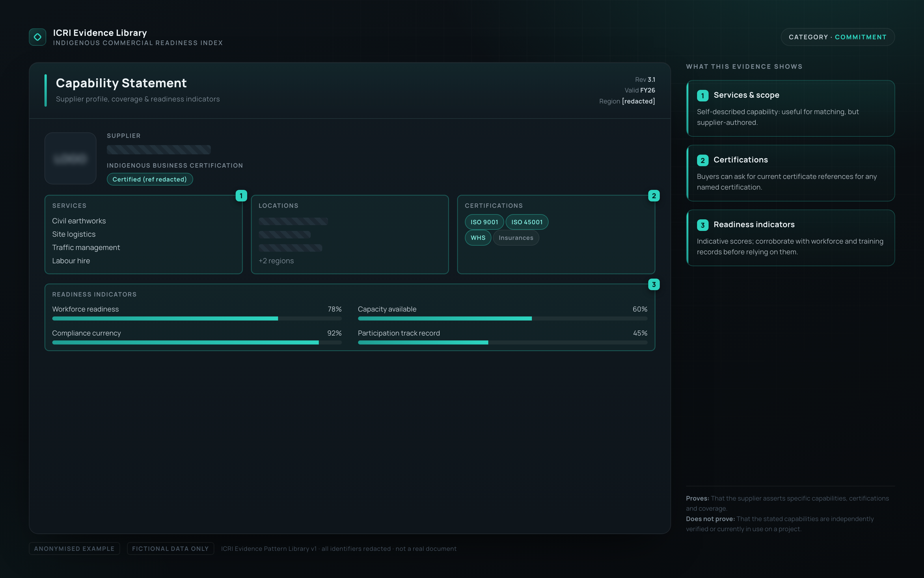Click the 'Civil earthworks' service
This screenshot has height=578, width=924.
[79, 221]
